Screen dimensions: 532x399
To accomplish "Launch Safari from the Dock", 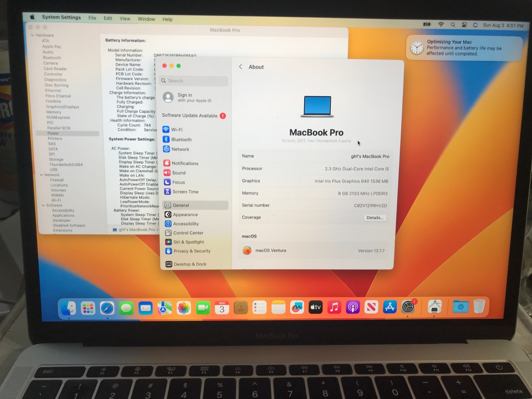I will [107, 308].
